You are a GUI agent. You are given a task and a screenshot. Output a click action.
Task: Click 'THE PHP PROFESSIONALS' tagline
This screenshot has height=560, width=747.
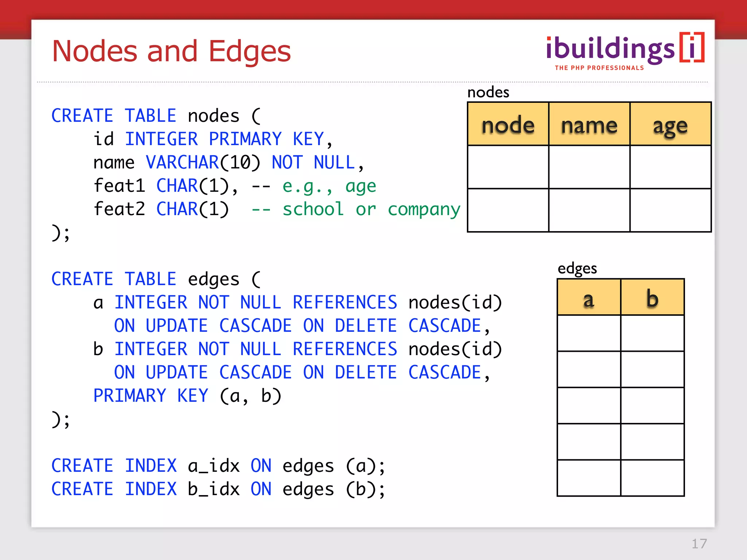pos(599,68)
